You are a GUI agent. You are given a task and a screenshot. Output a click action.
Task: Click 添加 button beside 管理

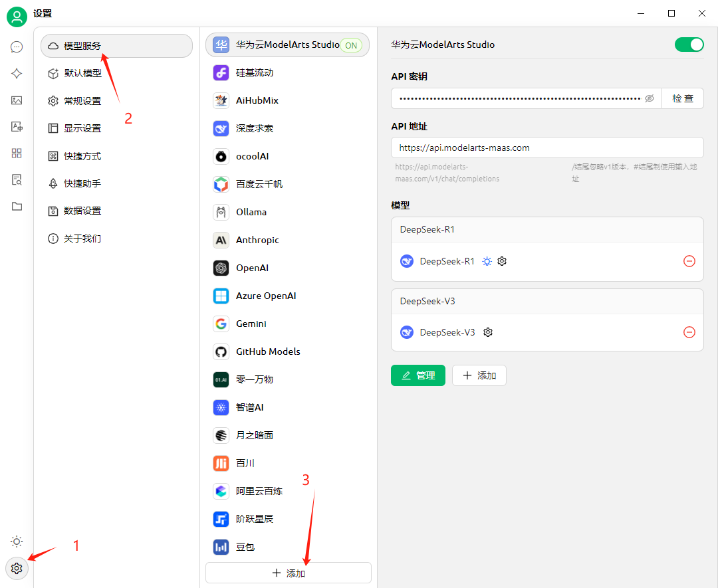(479, 375)
